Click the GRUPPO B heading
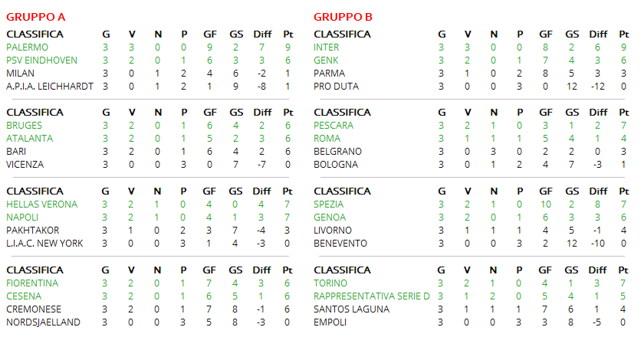Viewport: 644px width, 337px height. pos(343,17)
